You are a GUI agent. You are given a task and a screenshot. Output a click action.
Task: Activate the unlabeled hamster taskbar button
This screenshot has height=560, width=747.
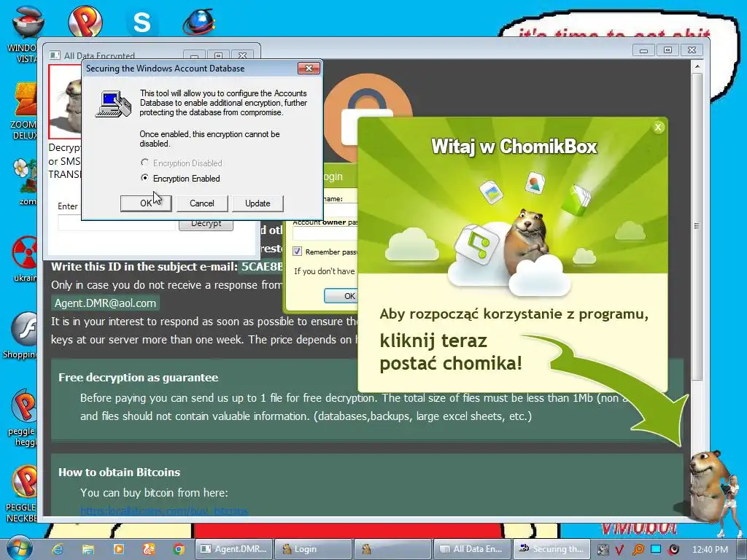[x=392, y=549]
